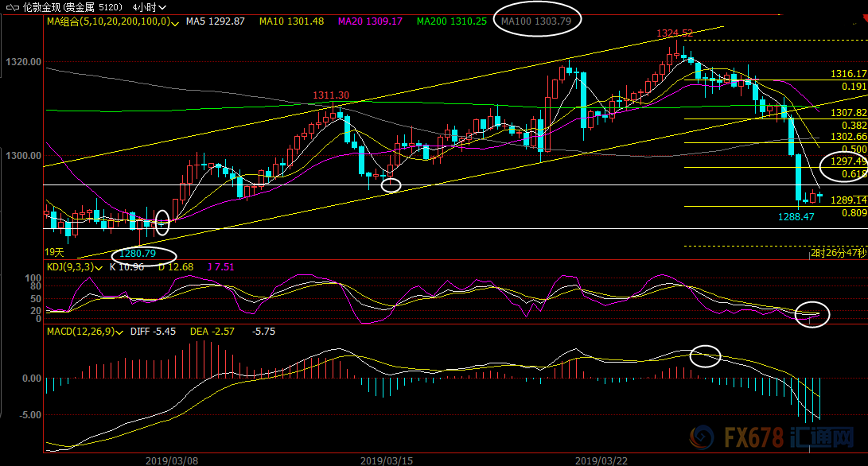
Task: Click the 2019/03/15 date axis label
Action: click(387, 460)
